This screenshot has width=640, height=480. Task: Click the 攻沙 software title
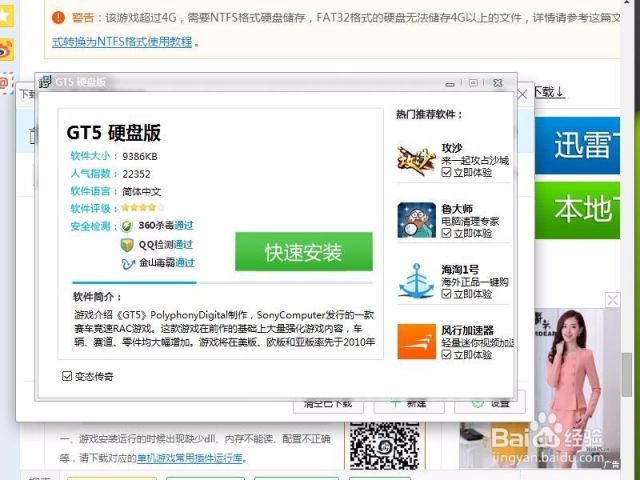pos(452,148)
